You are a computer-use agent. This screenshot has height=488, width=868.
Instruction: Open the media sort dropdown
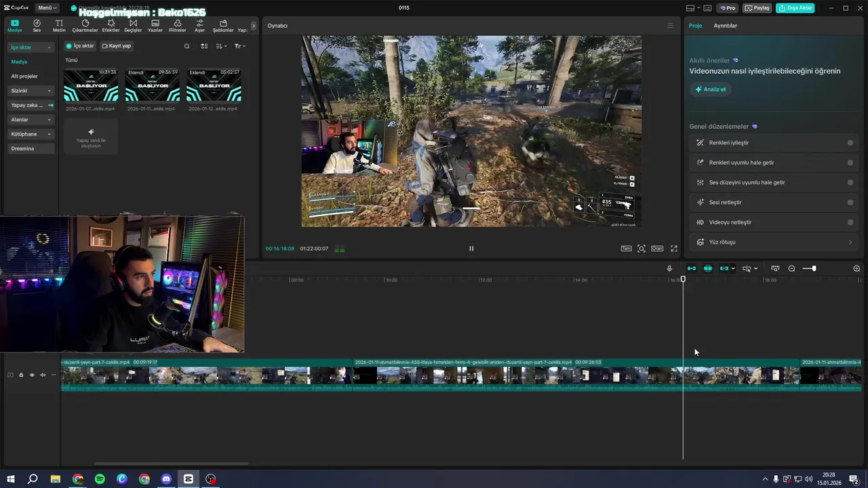click(x=222, y=46)
